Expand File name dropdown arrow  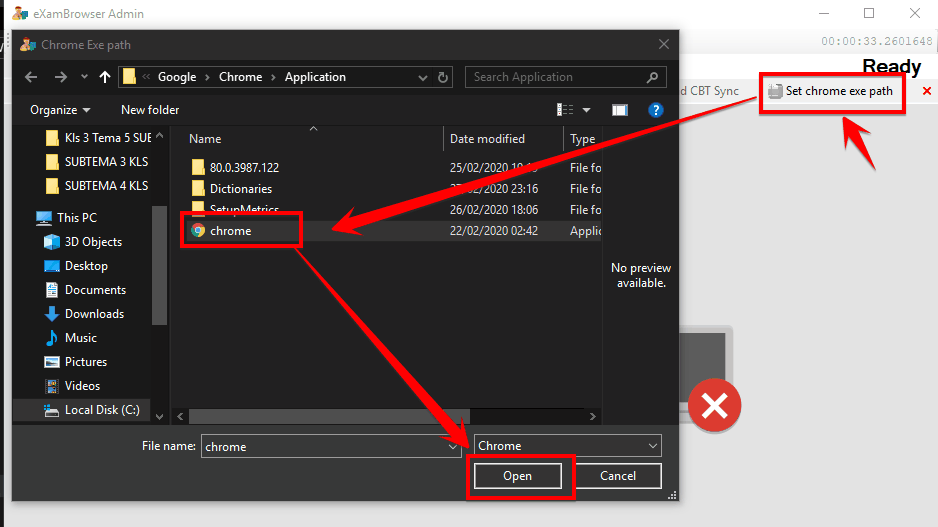453,446
